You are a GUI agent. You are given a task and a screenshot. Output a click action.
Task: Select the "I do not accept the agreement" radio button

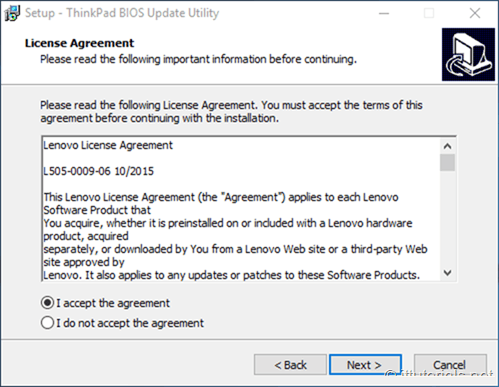(47, 323)
